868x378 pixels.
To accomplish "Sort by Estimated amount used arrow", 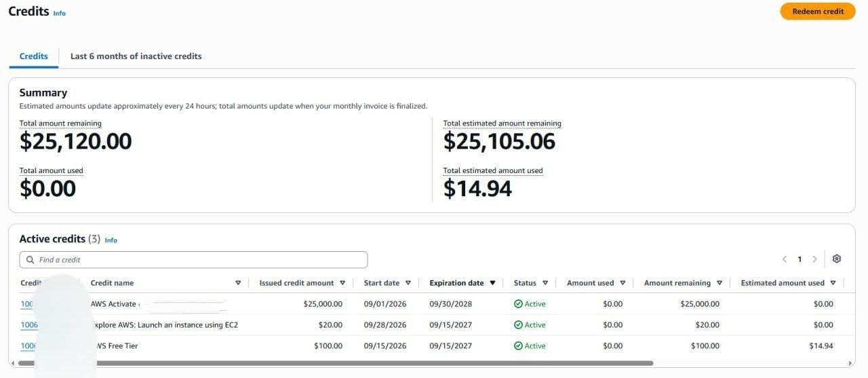I will [x=833, y=283].
